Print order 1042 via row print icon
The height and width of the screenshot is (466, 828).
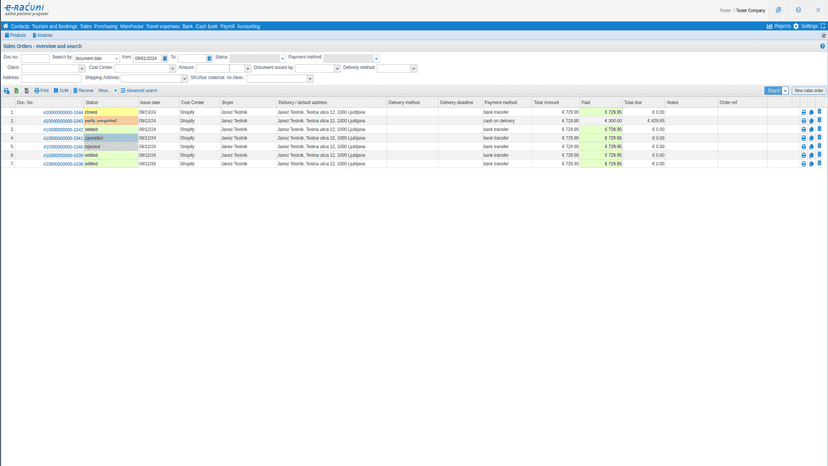804,129
